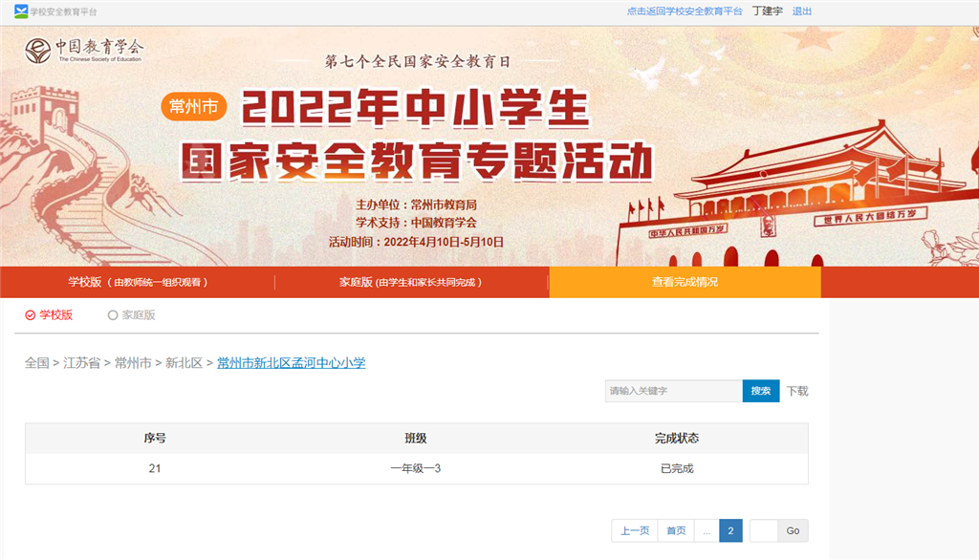Select the 家庭版 radio option
This screenshot has height=560, width=979.
(x=131, y=315)
